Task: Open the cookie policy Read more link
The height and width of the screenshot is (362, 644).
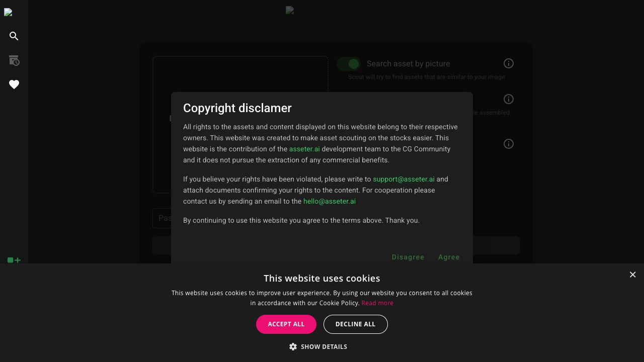Action: point(377,303)
